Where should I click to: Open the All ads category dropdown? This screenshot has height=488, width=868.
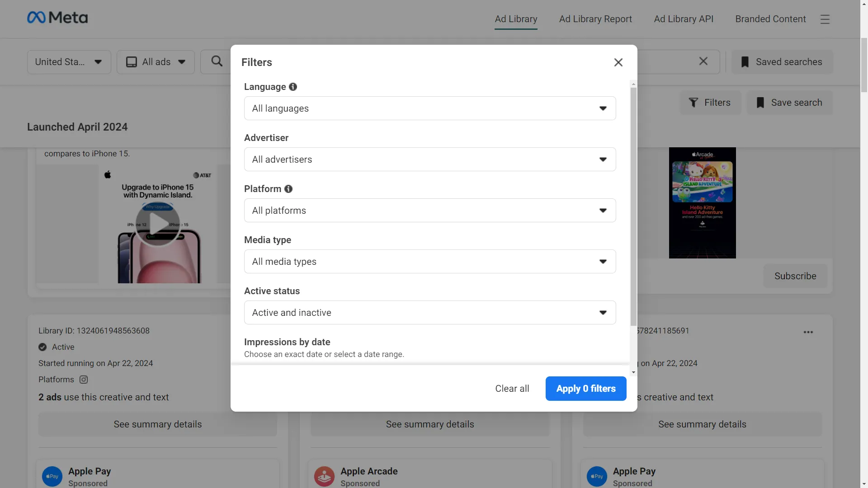click(156, 62)
